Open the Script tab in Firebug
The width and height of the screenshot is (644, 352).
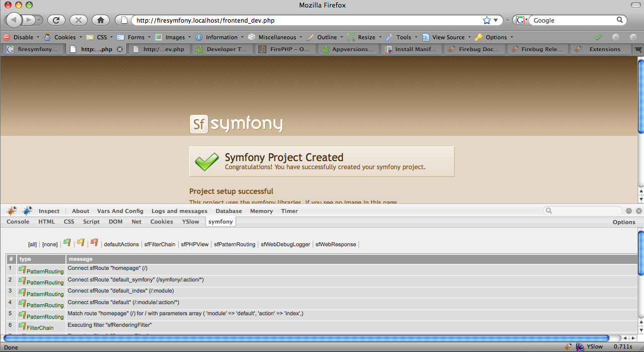(x=91, y=222)
